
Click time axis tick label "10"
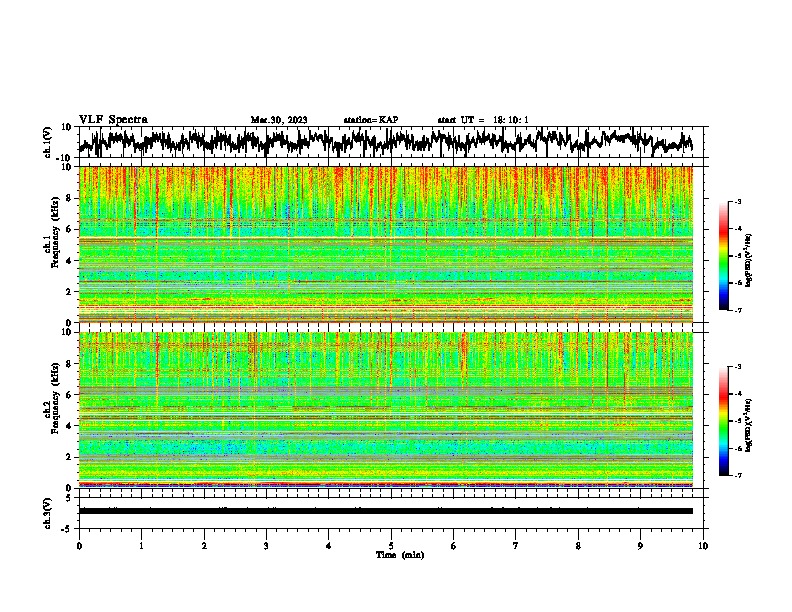click(703, 546)
